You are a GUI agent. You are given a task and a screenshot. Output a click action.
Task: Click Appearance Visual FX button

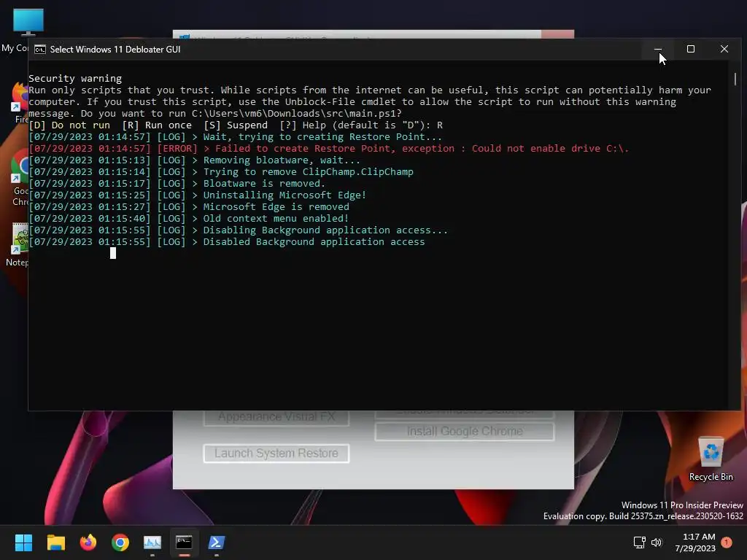pos(276,418)
